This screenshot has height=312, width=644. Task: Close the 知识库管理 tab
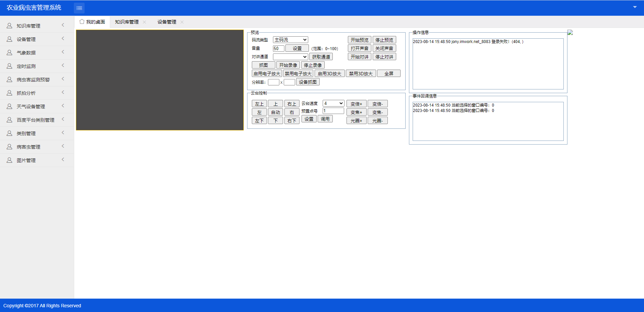[144, 22]
